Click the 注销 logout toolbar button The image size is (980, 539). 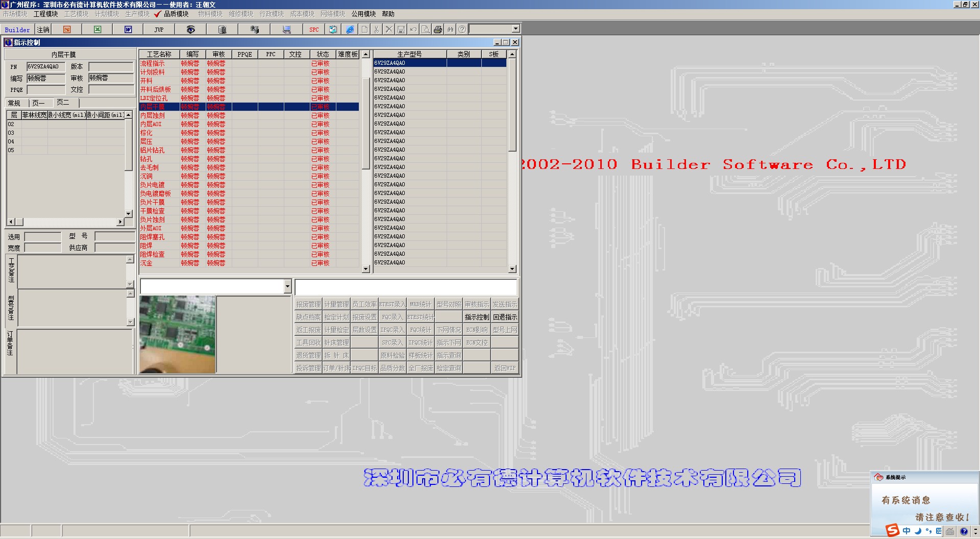tap(43, 30)
